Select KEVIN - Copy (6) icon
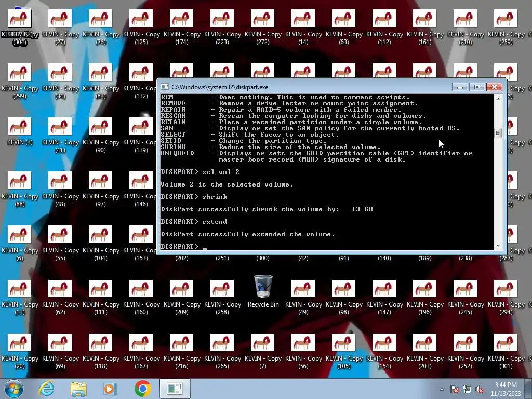Image resolution: width=532 pixels, height=399 pixels. 20,243
